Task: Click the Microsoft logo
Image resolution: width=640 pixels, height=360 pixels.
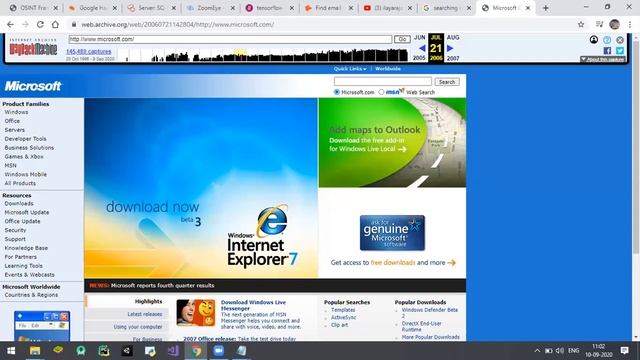Action: click(x=33, y=86)
